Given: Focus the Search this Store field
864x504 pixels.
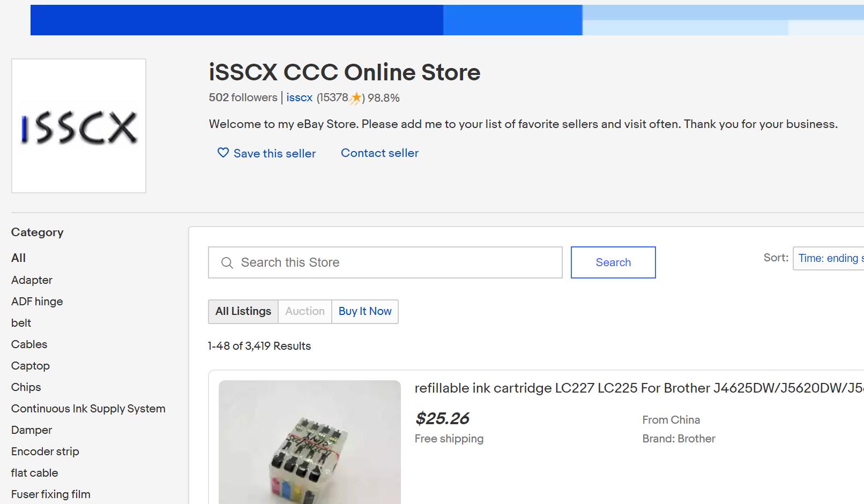Looking at the screenshot, I should (397, 262).
